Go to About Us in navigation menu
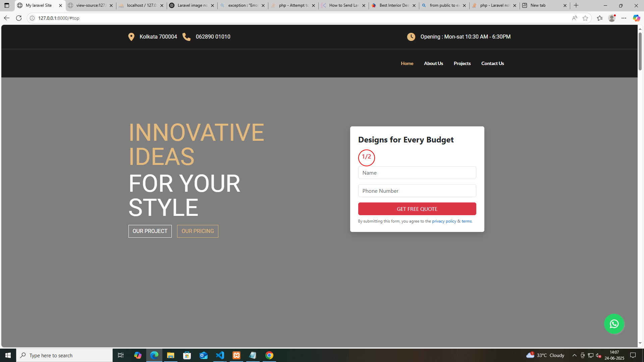 click(433, 63)
